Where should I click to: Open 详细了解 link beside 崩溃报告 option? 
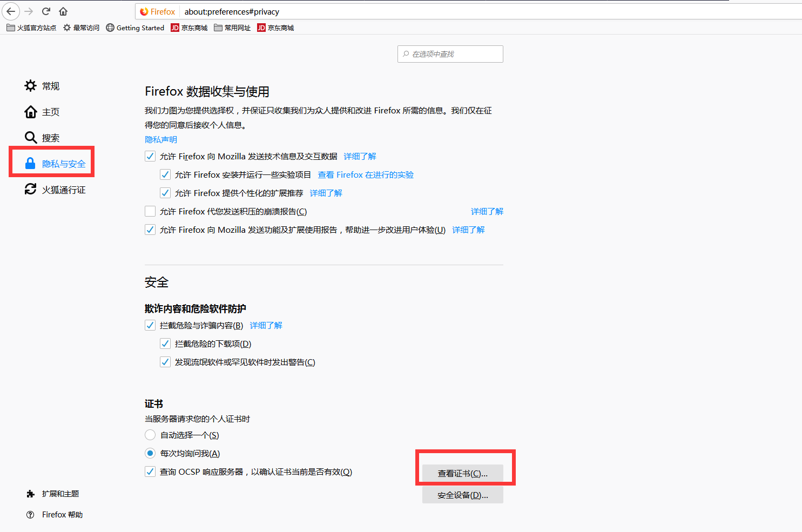(x=487, y=211)
